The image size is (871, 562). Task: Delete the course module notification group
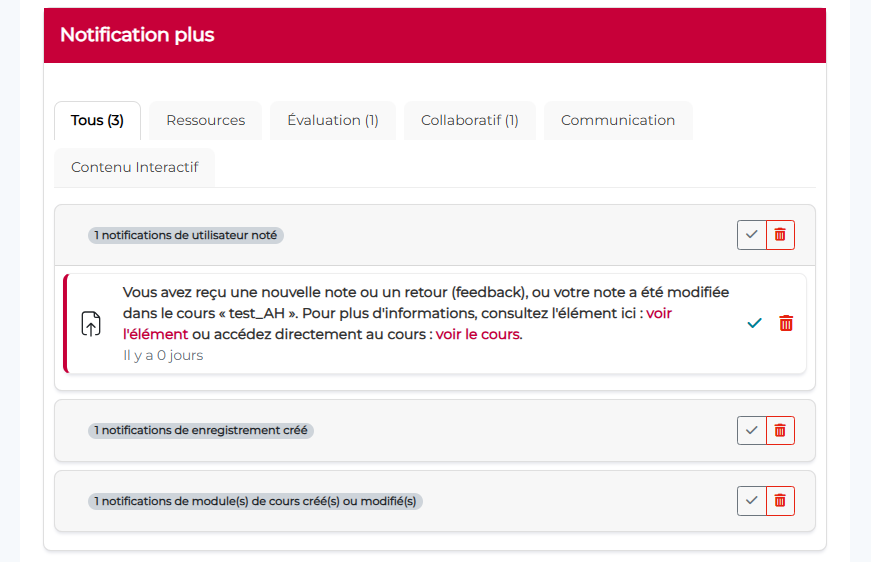(780, 501)
